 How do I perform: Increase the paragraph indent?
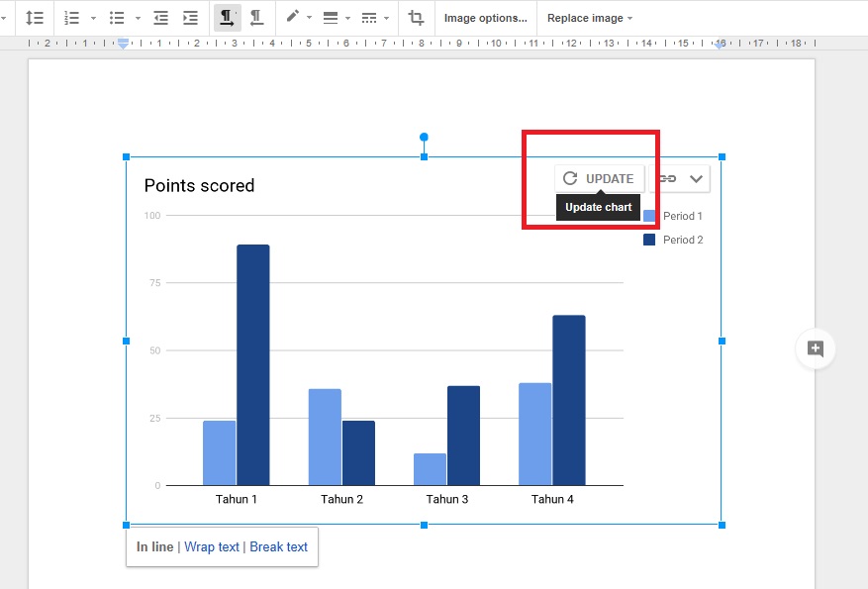point(189,17)
